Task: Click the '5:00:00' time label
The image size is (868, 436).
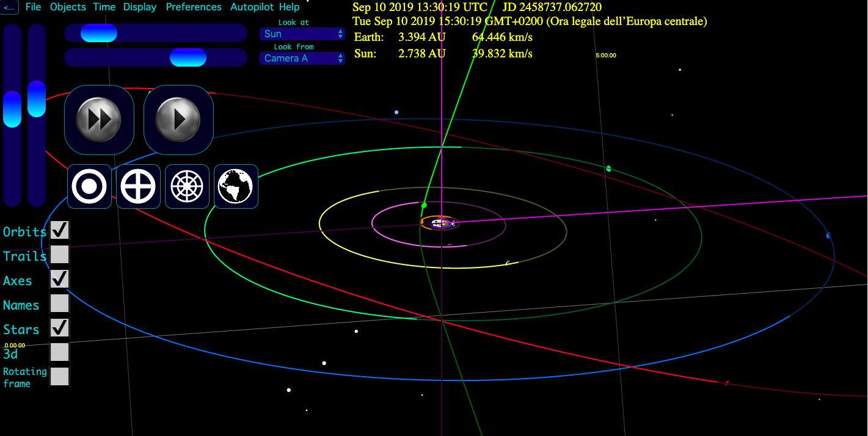Action: click(x=606, y=56)
